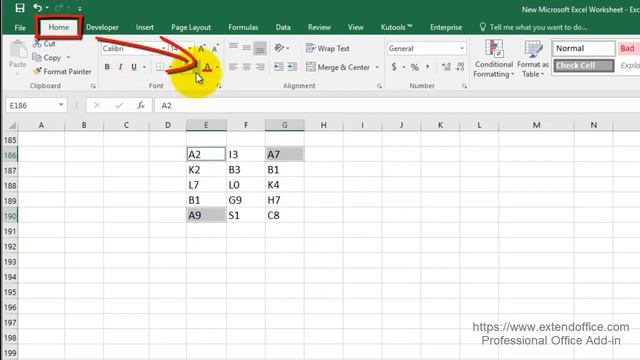This screenshot has width=640, height=360.
Task: Toggle Bold formatting
Action: click(107, 67)
